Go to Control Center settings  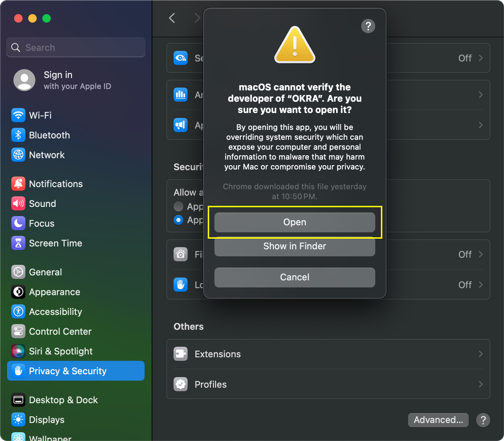(76, 332)
